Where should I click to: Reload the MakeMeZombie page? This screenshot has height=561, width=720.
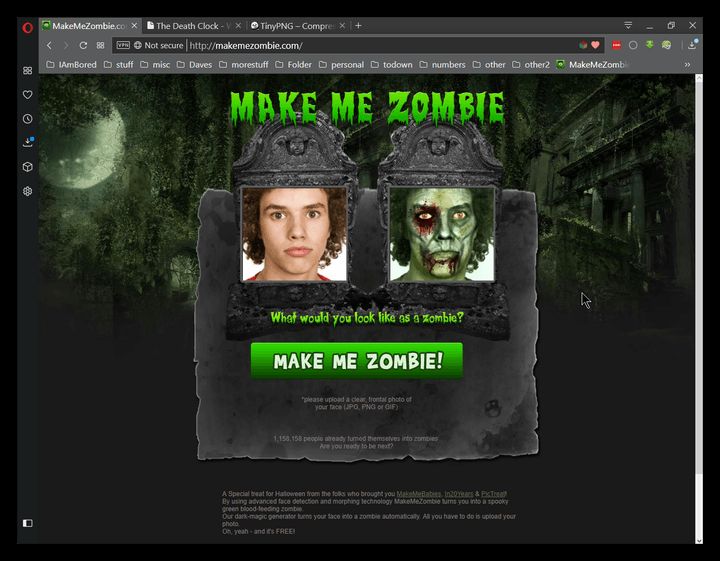[83, 45]
